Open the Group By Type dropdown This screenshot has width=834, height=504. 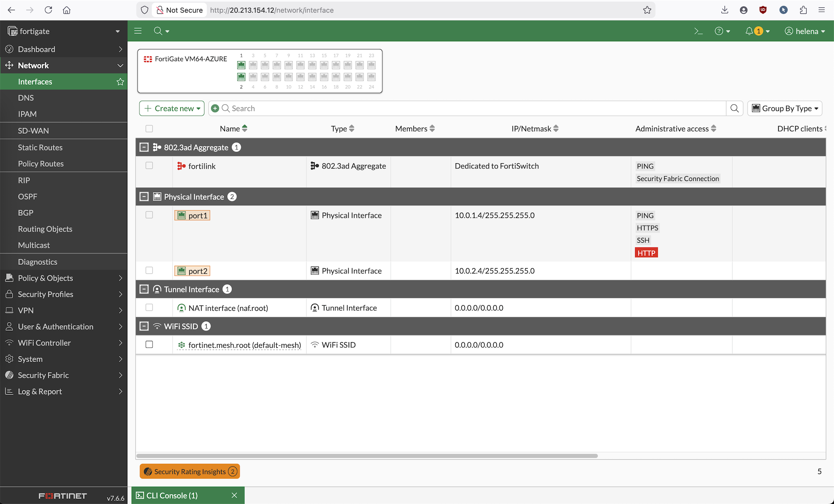784,109
